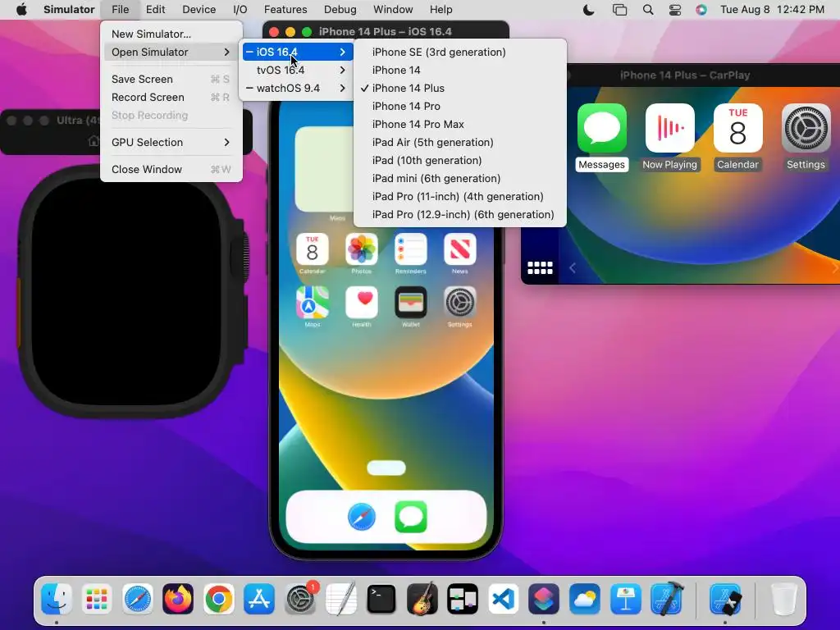
Task: Select iPhone 14 Pro simulator
Action: click(x=459, y=106)
